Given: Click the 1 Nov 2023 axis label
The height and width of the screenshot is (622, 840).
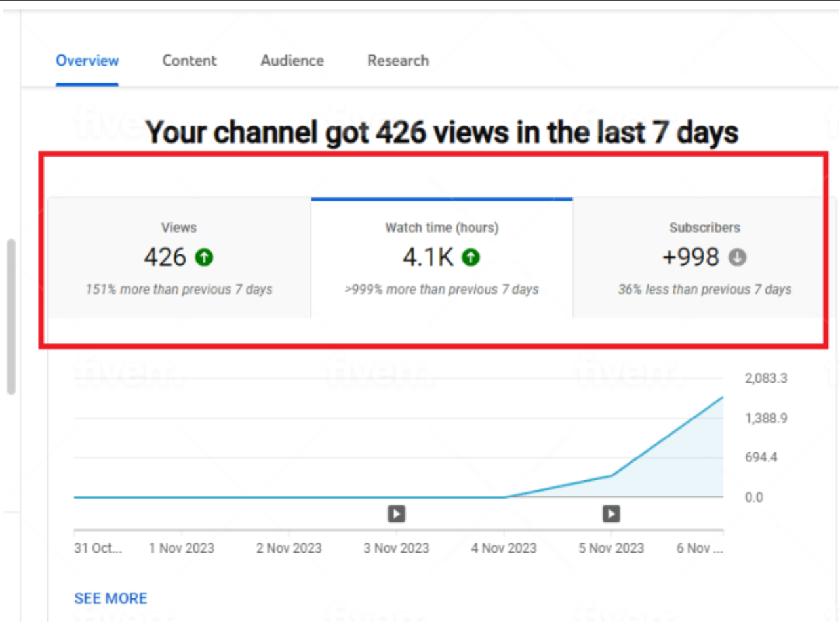Looking at the screenshot, I should click(182, 548).
